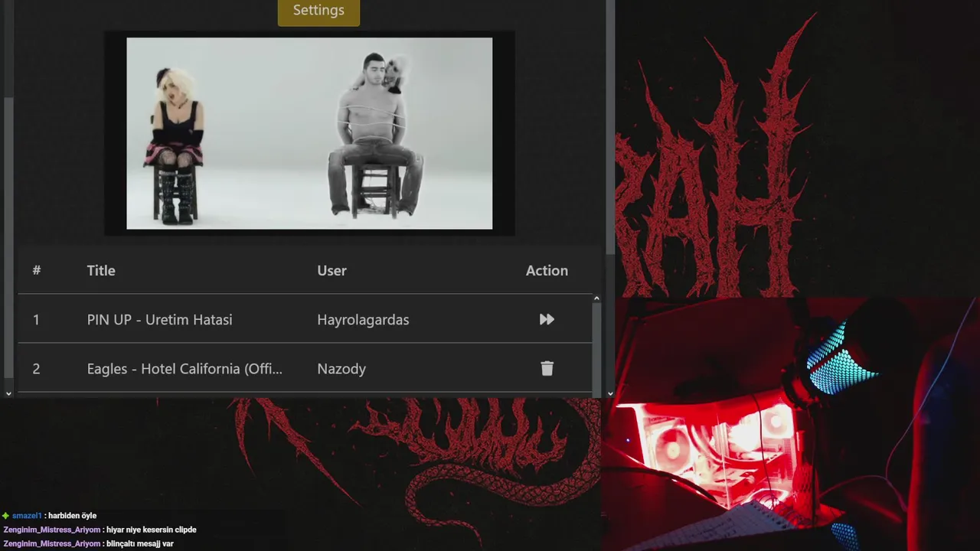Viewport: 980px width, 551px height.
Task: Click row number 2 in queue
Action: (36, 368)
